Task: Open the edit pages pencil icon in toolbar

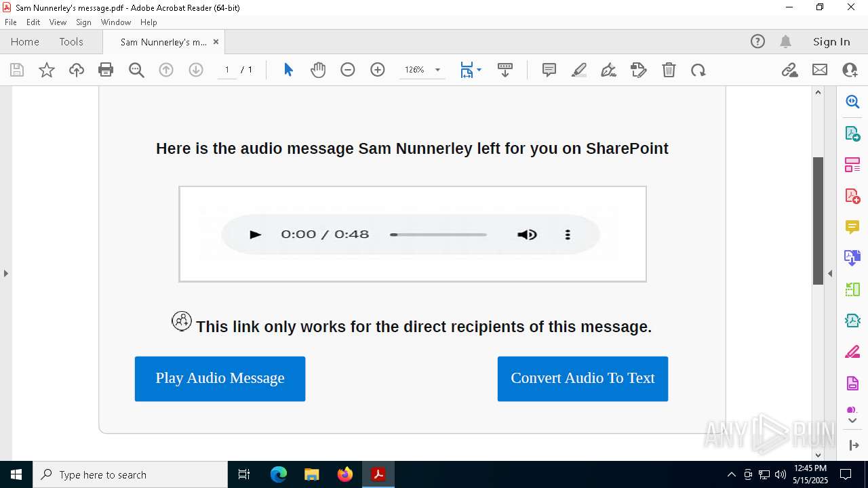Action: (639, 70)
